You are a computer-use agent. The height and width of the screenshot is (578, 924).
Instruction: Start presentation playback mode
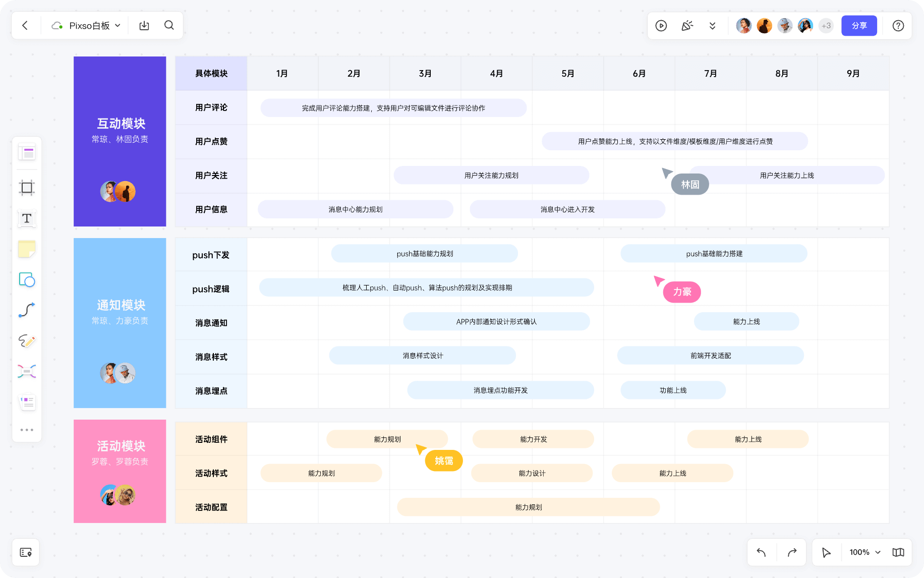point(661,25)
